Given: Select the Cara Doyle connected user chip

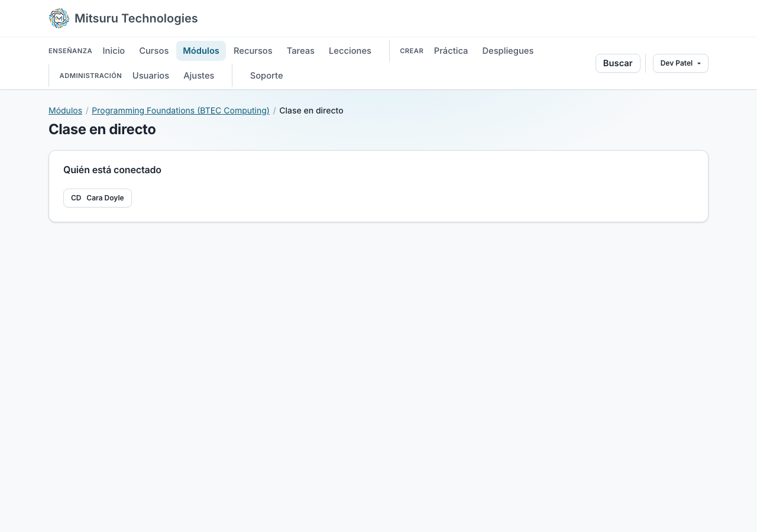Looking at the screenshot, I should pyautogui.click(x=98, y=198).
